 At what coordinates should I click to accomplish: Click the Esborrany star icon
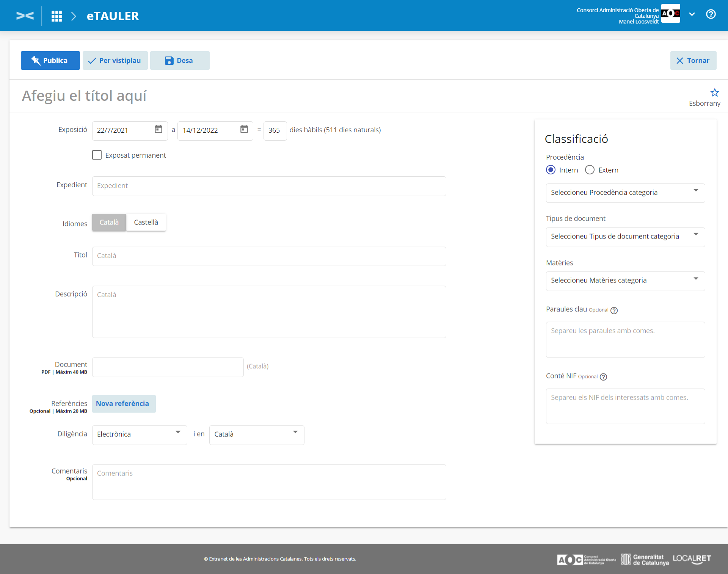(714, 93)
